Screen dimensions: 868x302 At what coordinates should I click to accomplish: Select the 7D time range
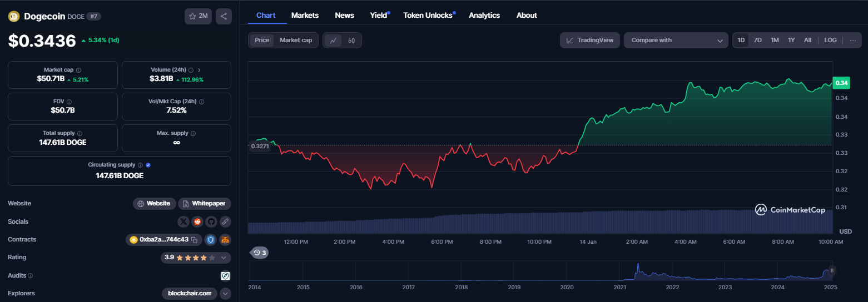[757, 40]
